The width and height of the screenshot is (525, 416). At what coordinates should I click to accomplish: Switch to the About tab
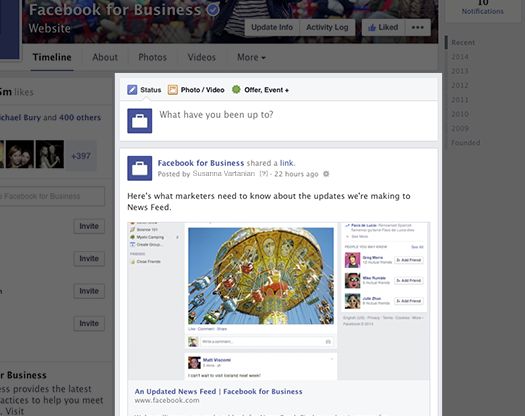click(105, 57)
